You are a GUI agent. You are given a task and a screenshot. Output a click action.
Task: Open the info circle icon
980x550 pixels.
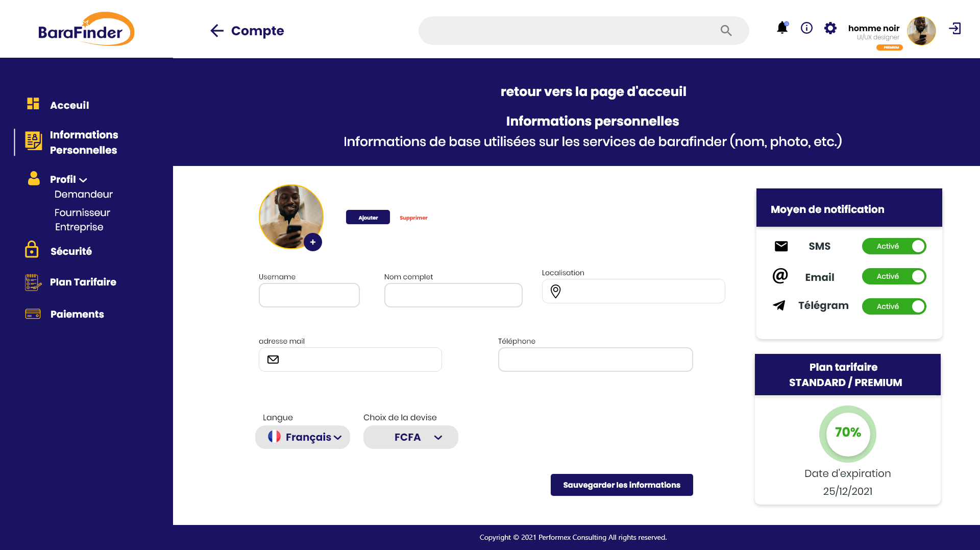pyautogui.click(x=806, y=28)
